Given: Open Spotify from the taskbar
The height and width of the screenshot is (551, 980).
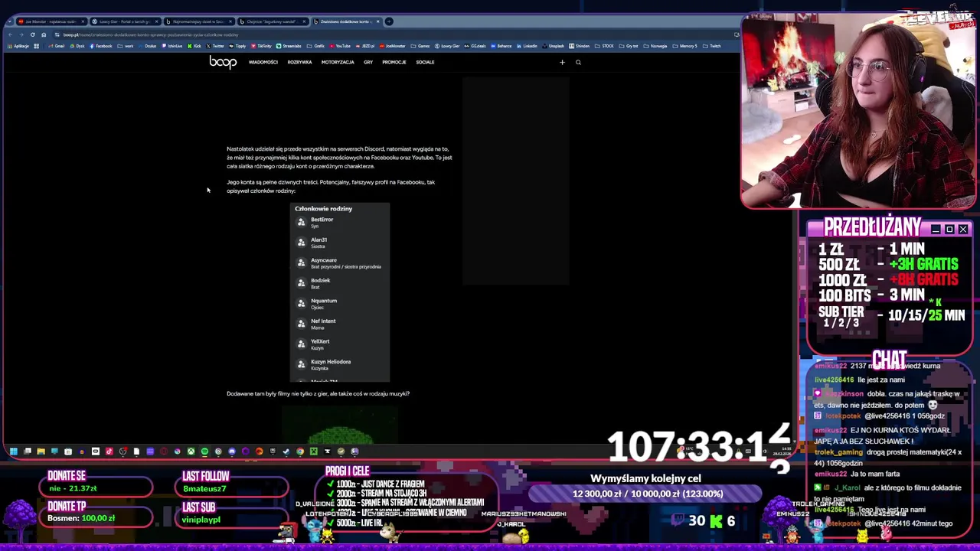Looking at the screenshot, I should [x=204, y=452].
